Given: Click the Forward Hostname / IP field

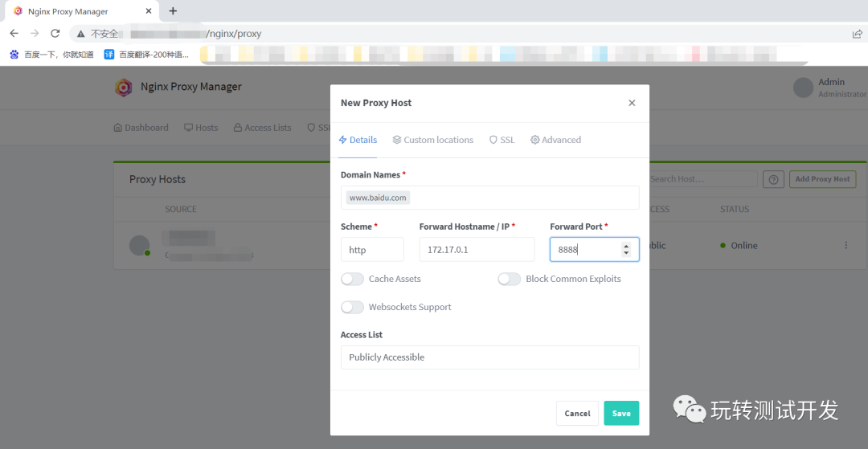Looking at the screenshot, I should coord(477,249).
